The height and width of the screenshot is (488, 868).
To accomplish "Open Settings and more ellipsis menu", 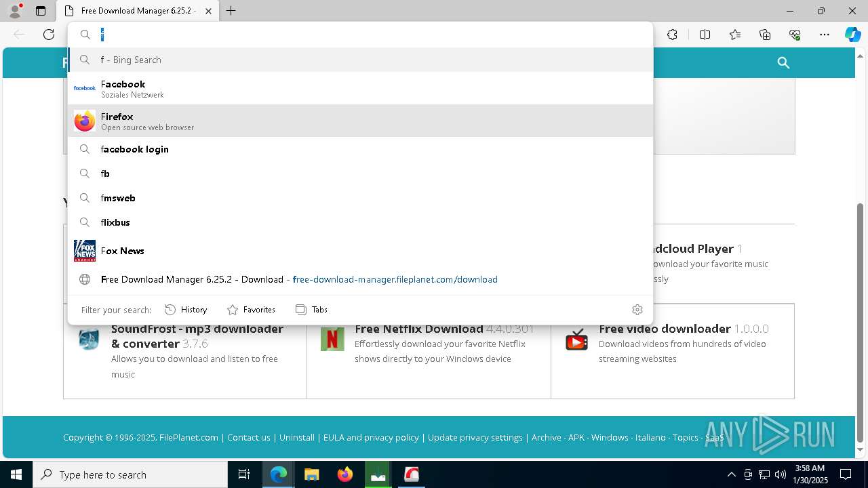I will [825, 35].
